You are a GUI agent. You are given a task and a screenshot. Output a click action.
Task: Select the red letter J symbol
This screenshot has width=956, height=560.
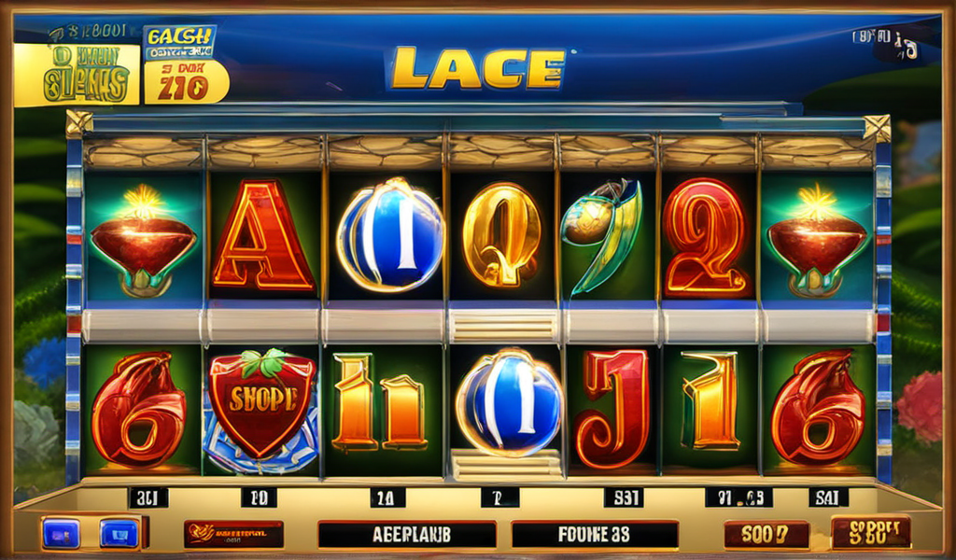[x=612, y=408]
